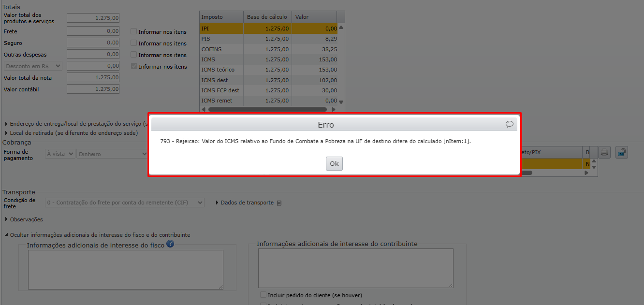Focus the fisco additional information textarea

click(126, 270)
